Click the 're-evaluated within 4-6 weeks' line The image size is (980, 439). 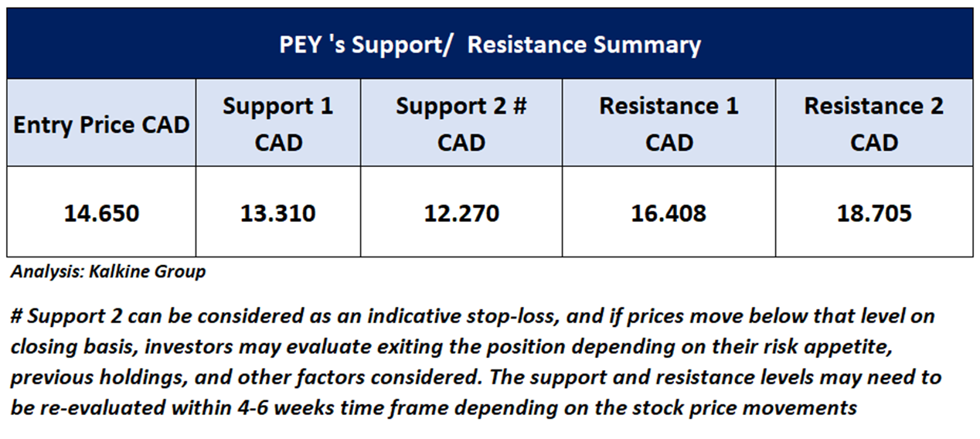pos(433,407)
